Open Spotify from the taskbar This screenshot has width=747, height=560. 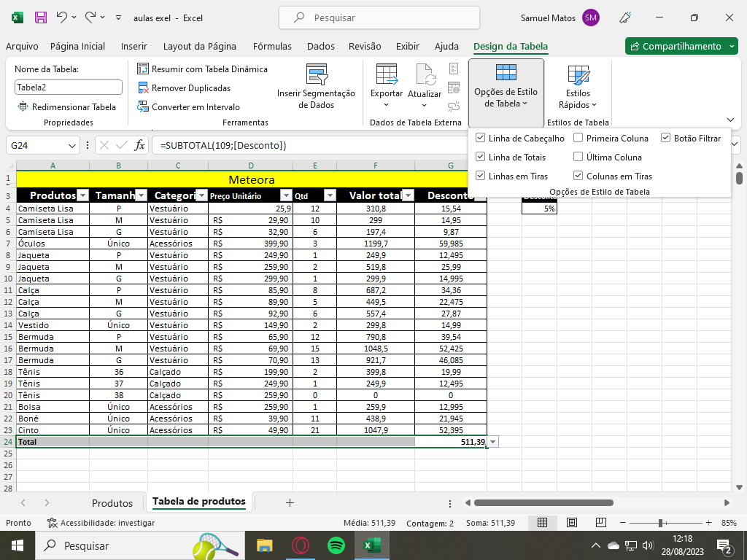pos(336,545)
